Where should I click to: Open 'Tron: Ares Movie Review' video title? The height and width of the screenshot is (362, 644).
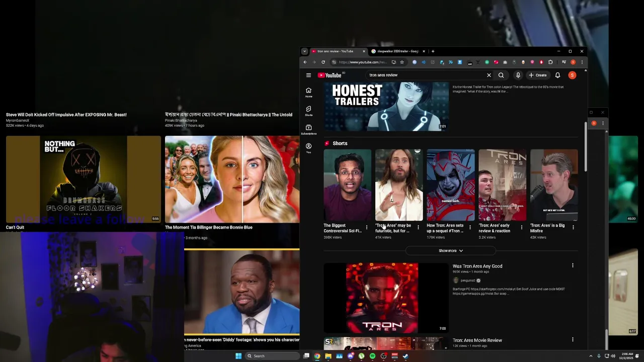477,340
